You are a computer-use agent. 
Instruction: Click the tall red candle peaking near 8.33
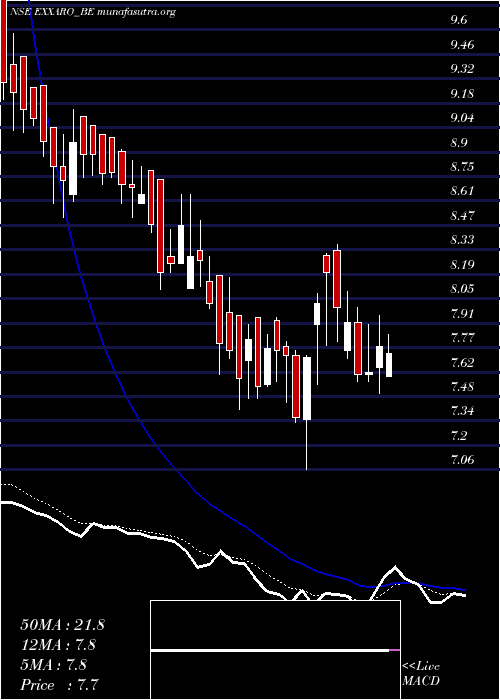point(337,279)
